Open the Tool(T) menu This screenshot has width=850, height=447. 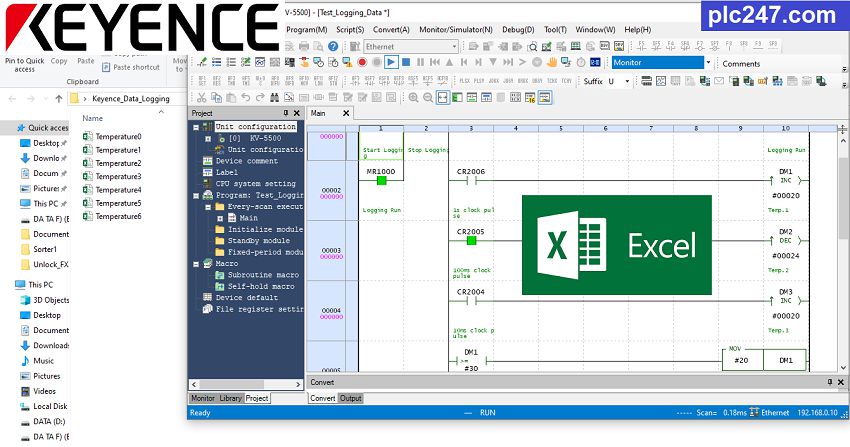pyautogui.click(x=555, y=30)
